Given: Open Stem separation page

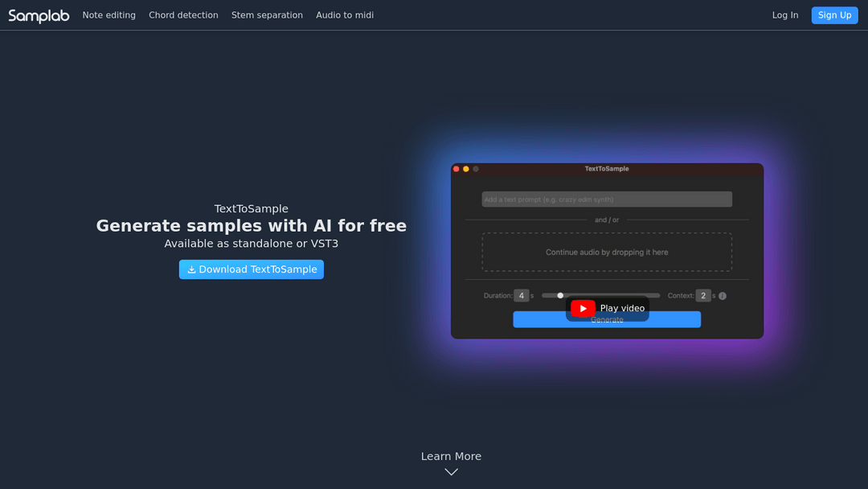Looking at the screenshot, I should (267, 15).
